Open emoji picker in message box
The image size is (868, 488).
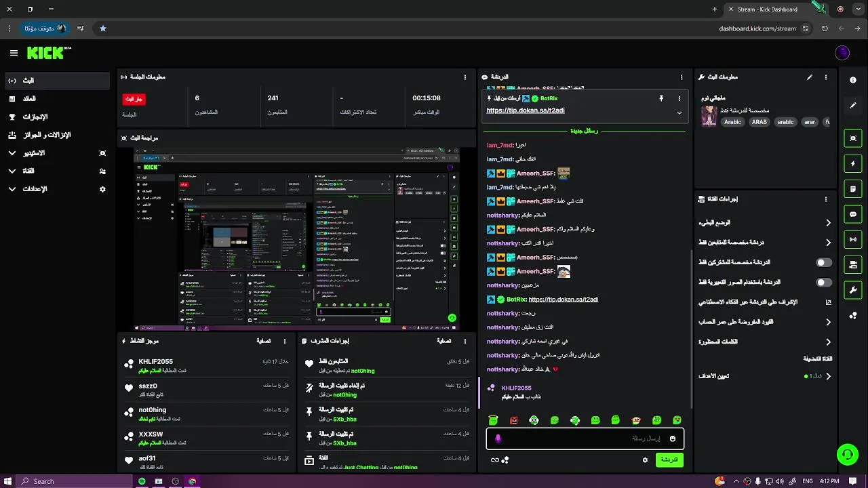pyautogui.click(x=673, y=439)
